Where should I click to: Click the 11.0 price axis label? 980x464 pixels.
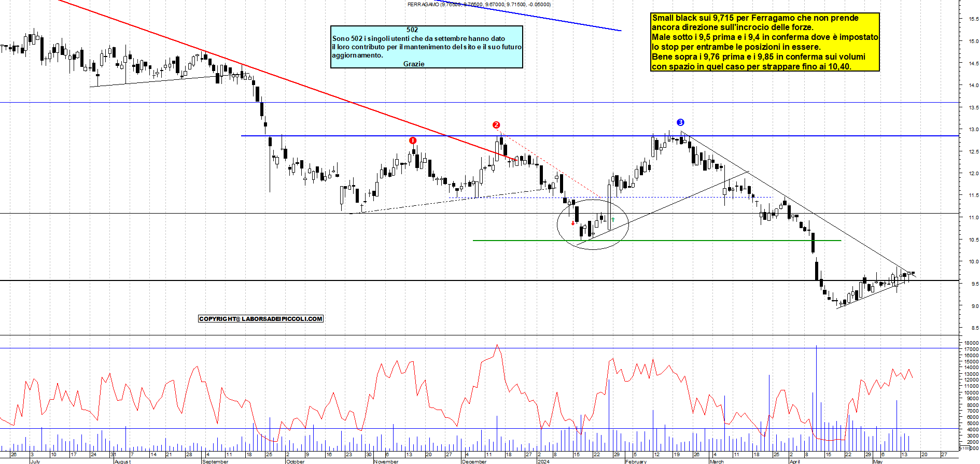coord(973,218)
